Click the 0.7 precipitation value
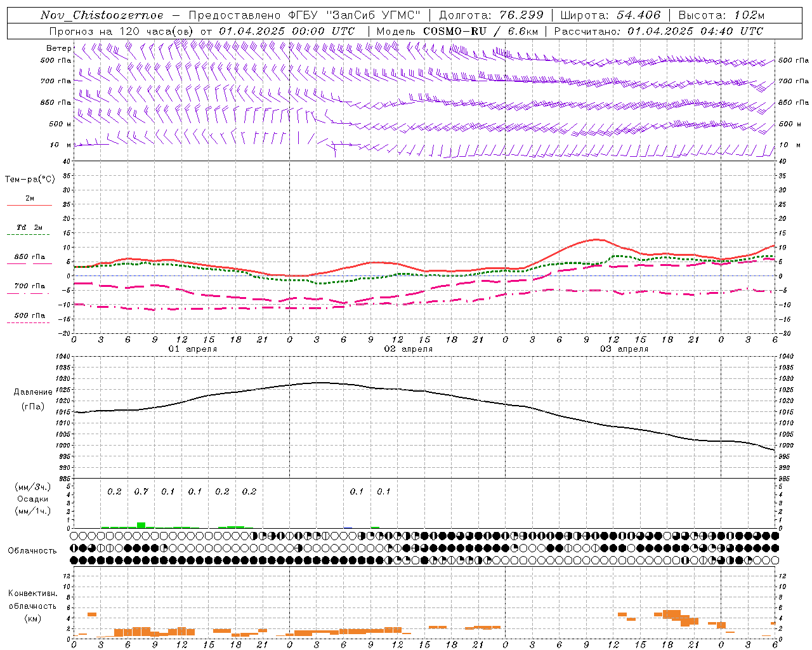The image size is (812, 650). [141, 491]
